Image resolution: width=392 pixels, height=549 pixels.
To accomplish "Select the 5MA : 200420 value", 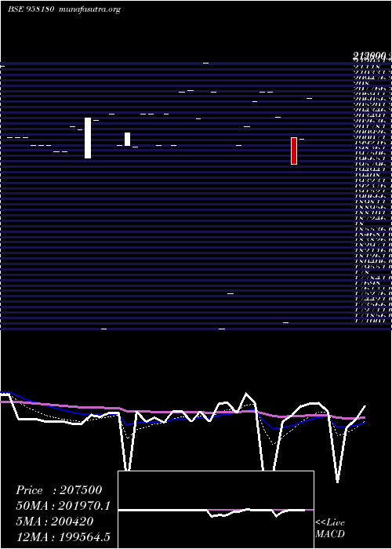I will pyautogui.click(x=55, y=522).
